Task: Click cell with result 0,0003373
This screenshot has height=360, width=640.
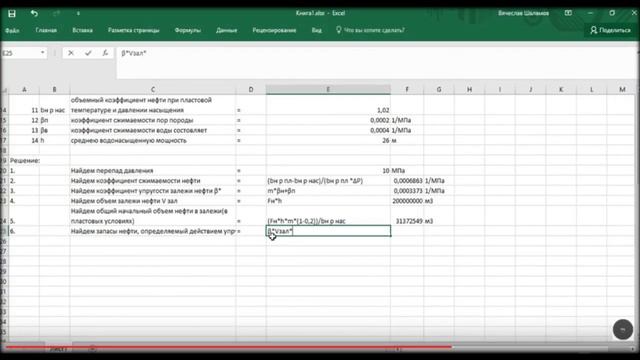Action: pos(407,191)
